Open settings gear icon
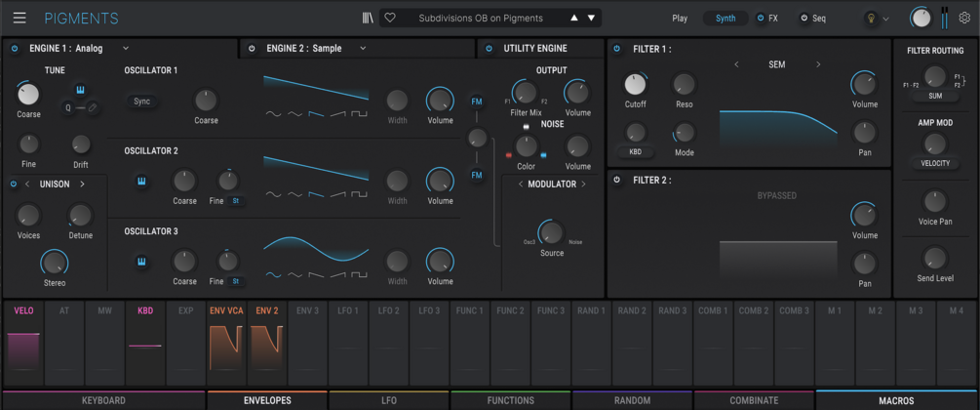 (964, 19)
